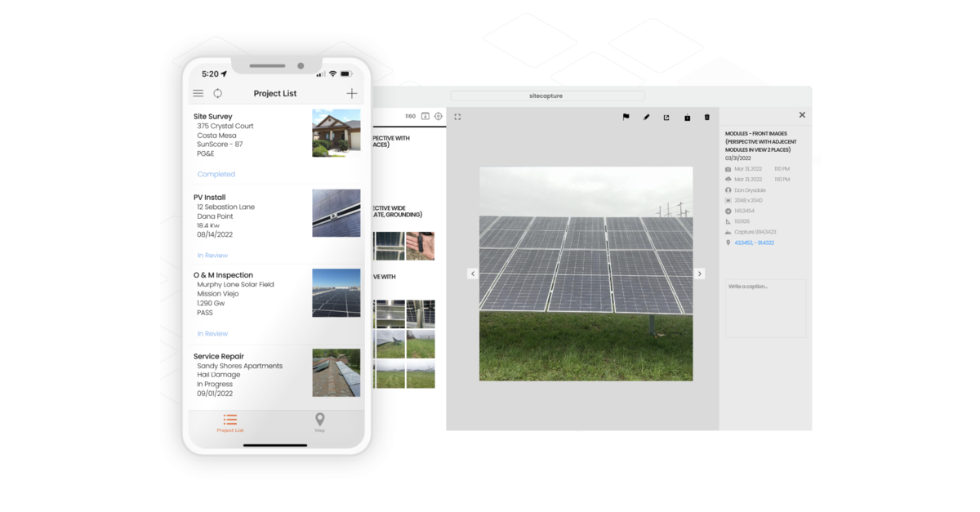The height and width of the screenshot is (512, 980).
Task: Tap the plus icon to add a project
Action: pos(351,93)
